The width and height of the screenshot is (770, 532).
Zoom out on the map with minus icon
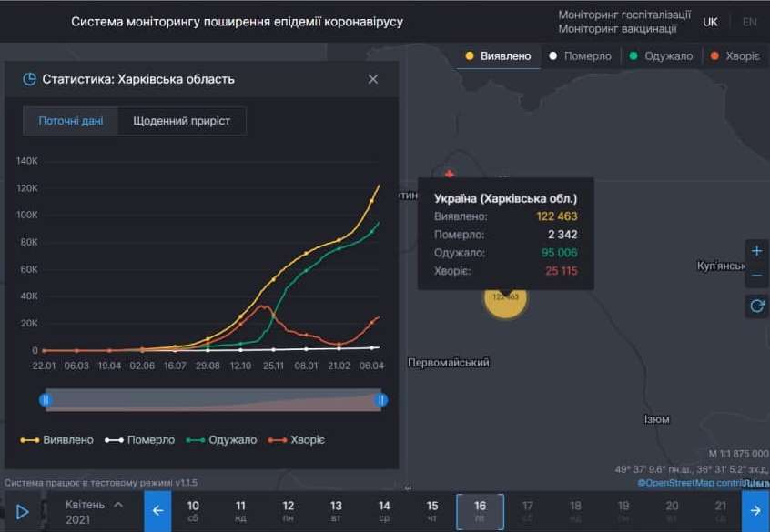click(x=756, y=276)
